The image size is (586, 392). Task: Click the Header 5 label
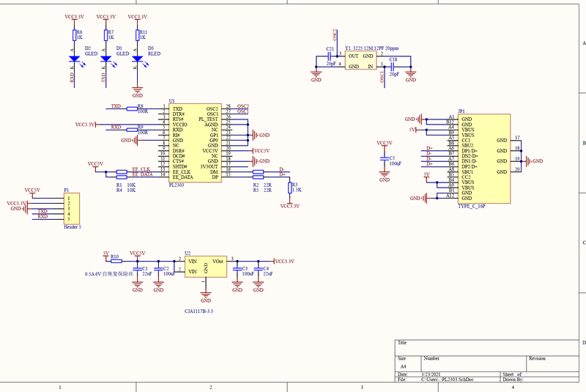coord(73,227)
